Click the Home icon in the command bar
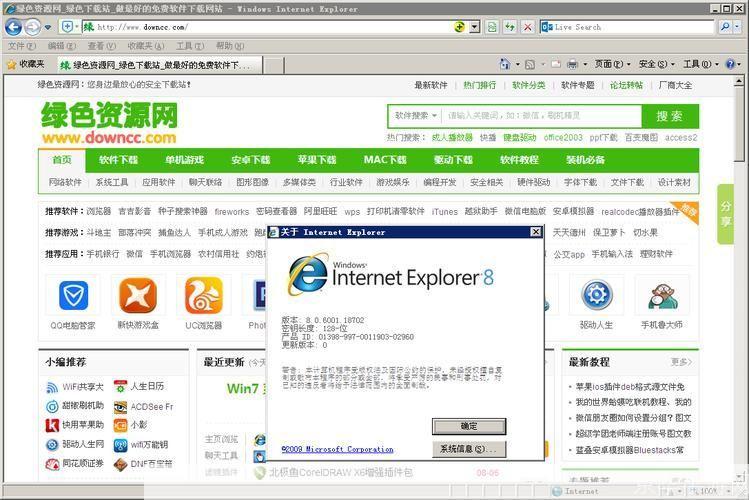This screenshot has width=749, height=500. pos(504,64)
